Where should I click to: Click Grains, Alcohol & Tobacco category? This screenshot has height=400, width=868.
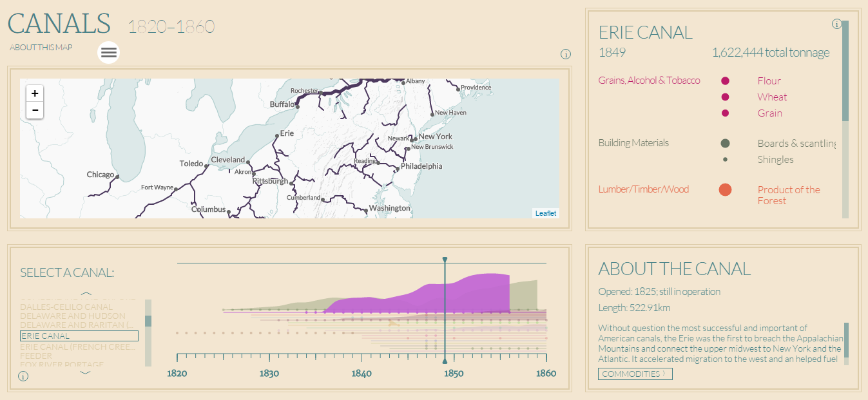[x=649, y=81]
